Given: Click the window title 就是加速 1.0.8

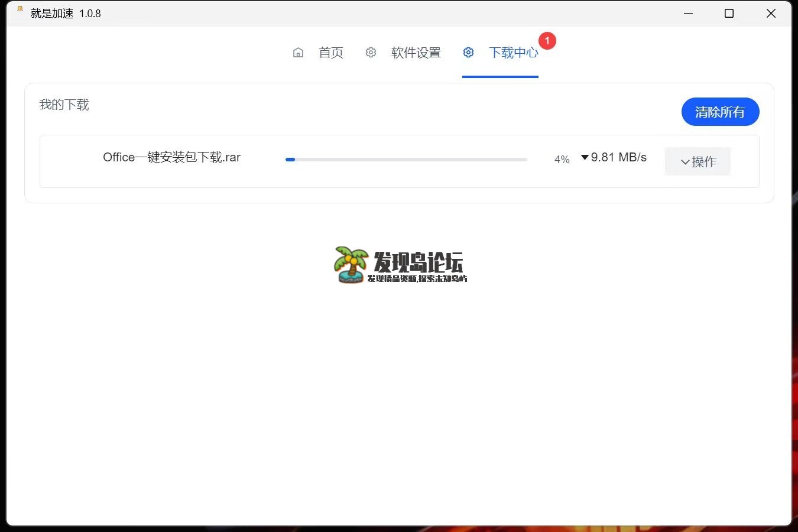Looking at the screenshot, I should point(66,14).
